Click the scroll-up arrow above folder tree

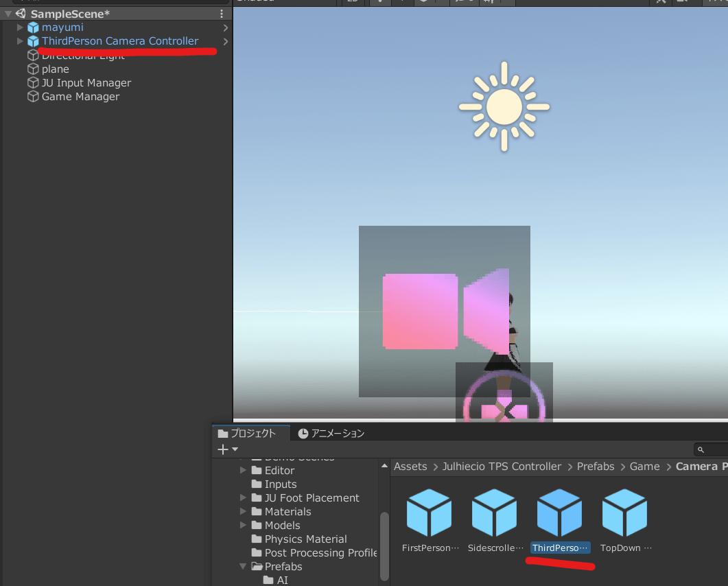(x=384, y=466)
